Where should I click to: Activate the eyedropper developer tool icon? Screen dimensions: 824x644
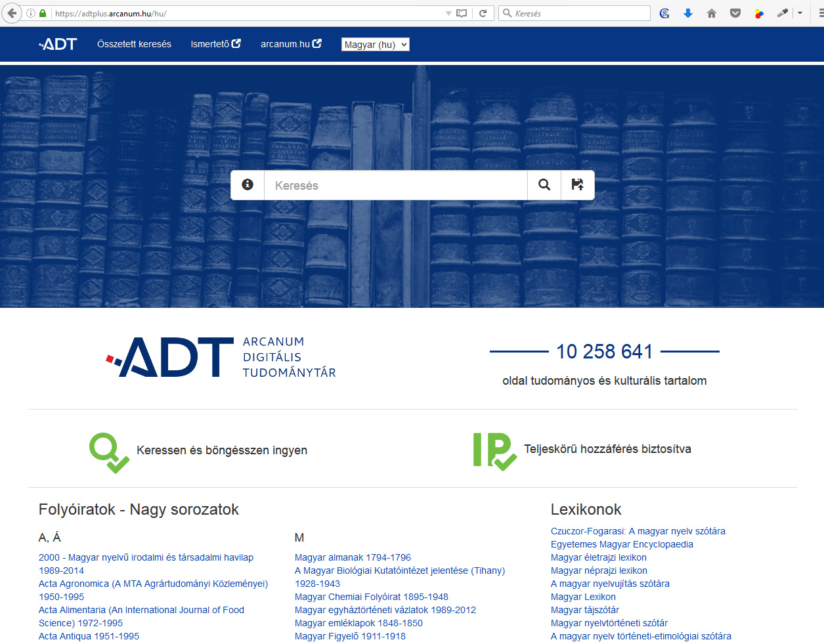[782, 13]
